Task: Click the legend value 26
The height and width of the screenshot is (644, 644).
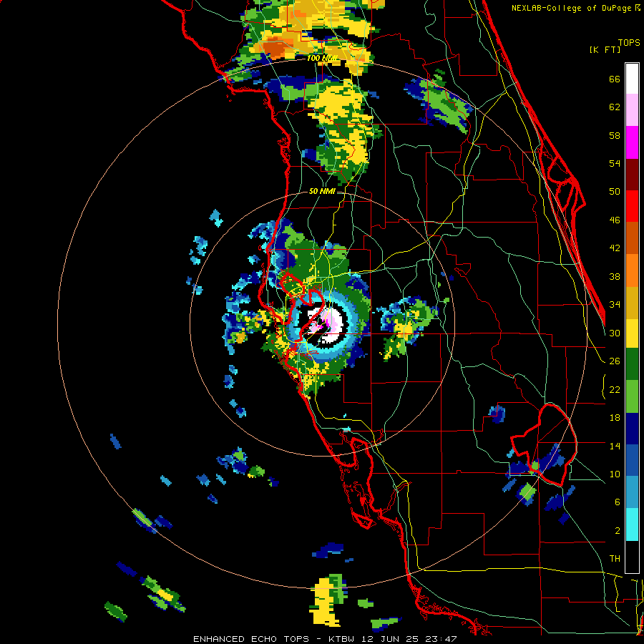Action: tap(615, 361)
